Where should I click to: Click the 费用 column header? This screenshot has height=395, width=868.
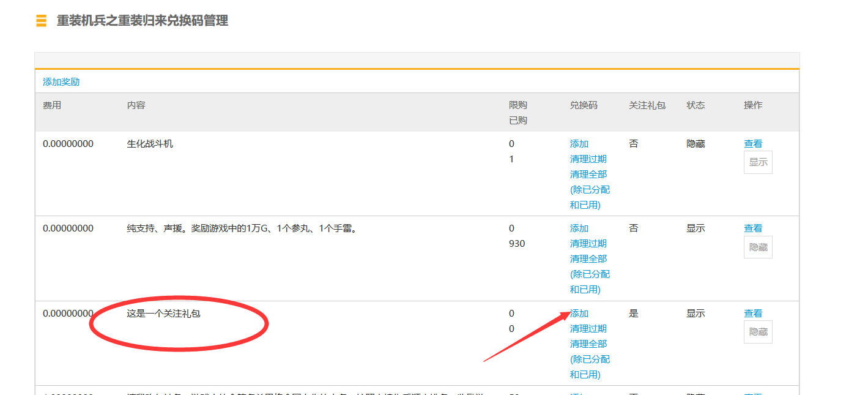point(52,105)
